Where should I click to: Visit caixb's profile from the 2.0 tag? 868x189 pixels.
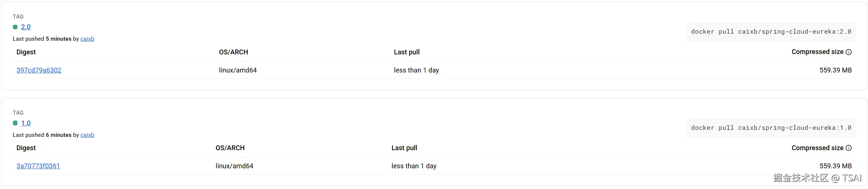87,39
